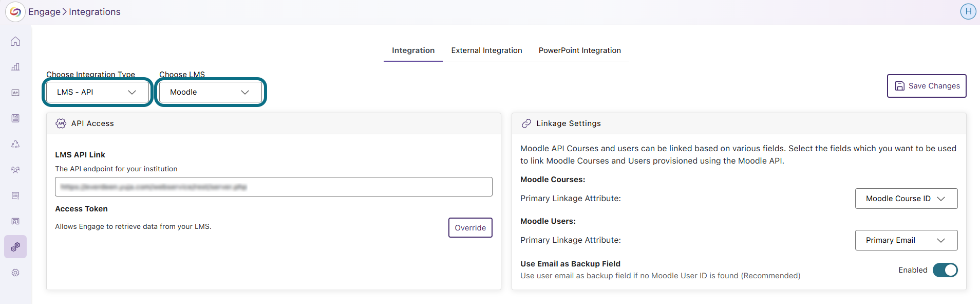Click Engage in the breadcrumb
Screen dimensions: 980x304
pos(44,12)
